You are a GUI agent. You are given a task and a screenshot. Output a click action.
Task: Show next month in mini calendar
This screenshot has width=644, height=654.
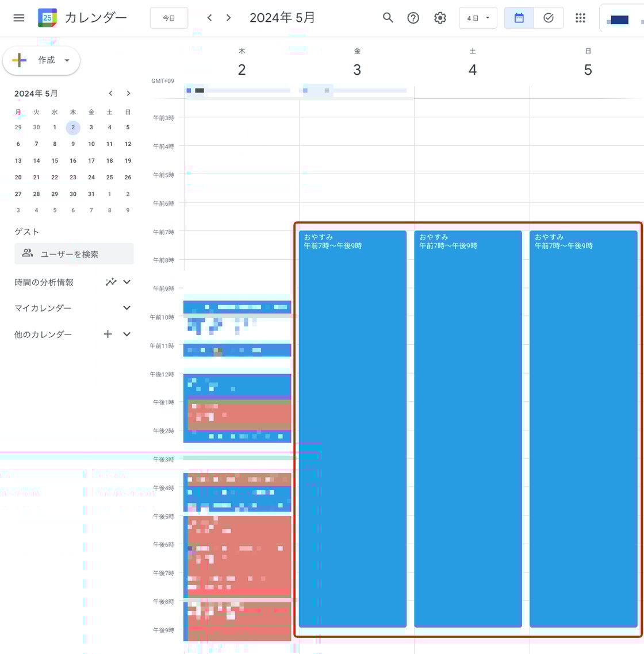click(128, 94)
